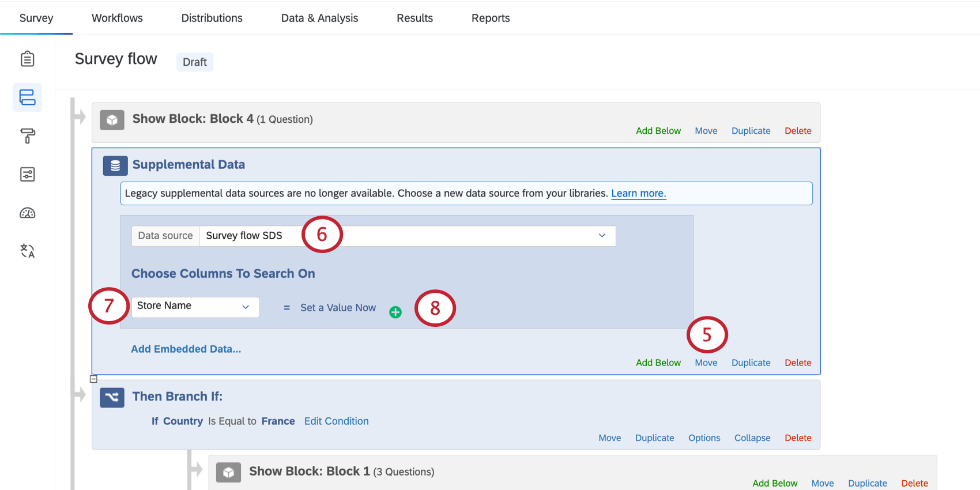
Task: Click Add Embedded Data link
Action: tap(186, 349)
